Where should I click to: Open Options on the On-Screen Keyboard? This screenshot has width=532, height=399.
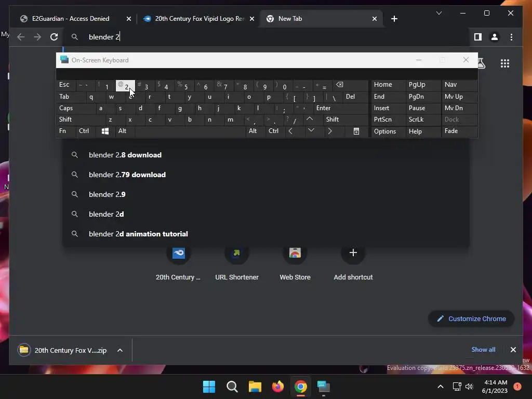click(x=388, y=131)
